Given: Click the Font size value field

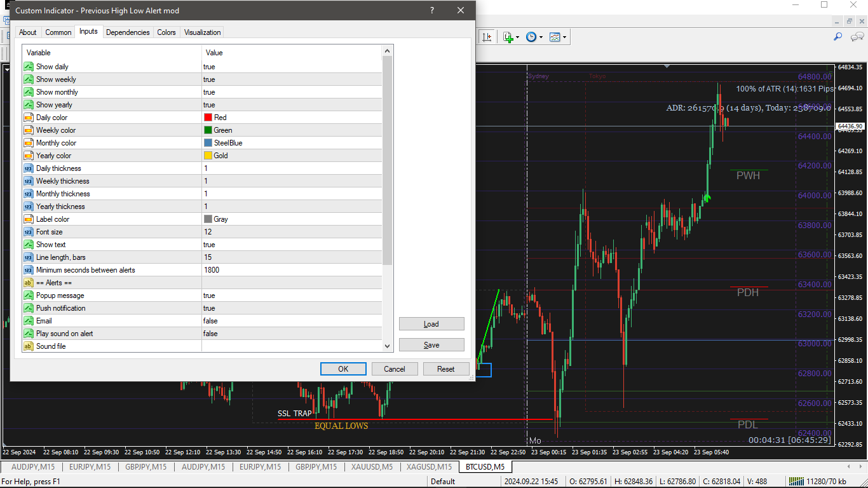Looking at the screenshot, I should 292,232.
